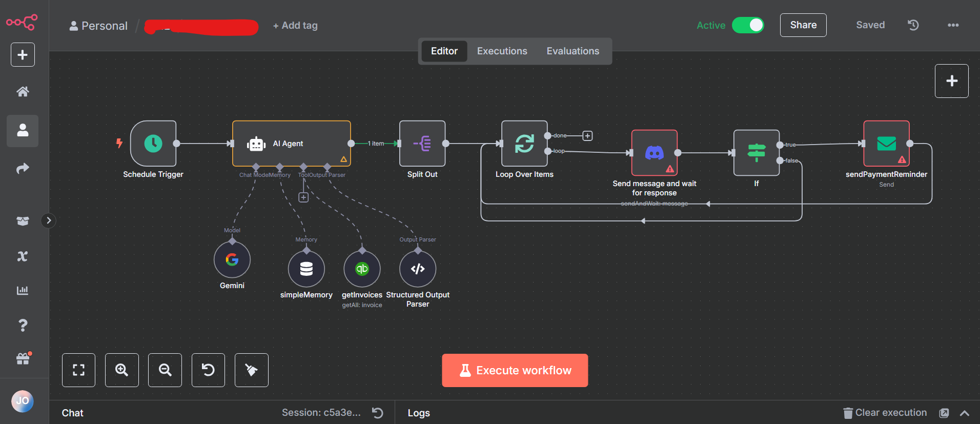Open the templates box icon in sidebar

[23, 221]
